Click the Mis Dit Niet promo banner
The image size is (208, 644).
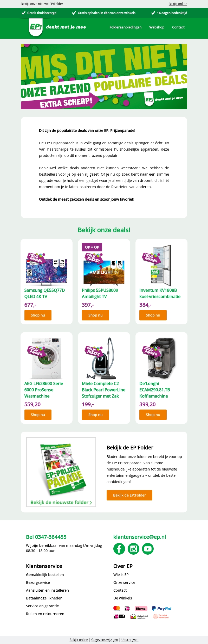coord(104,77)
